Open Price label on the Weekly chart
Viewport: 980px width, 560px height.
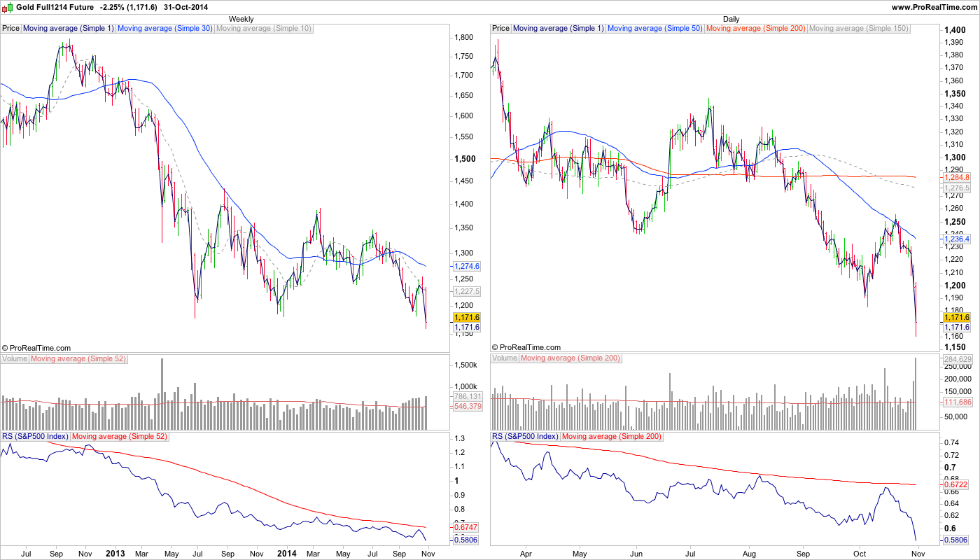tap(11, 29)
